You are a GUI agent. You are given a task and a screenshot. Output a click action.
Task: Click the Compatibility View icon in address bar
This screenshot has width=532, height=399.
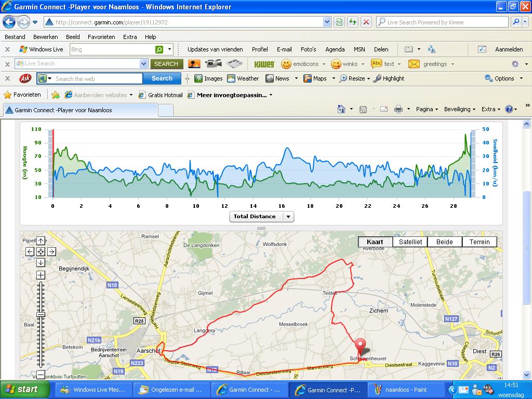click(339, 22)
